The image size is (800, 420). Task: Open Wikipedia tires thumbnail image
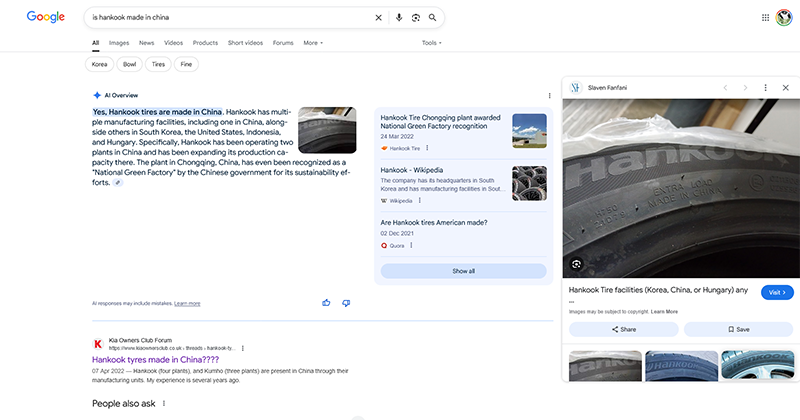pos(529,183)
